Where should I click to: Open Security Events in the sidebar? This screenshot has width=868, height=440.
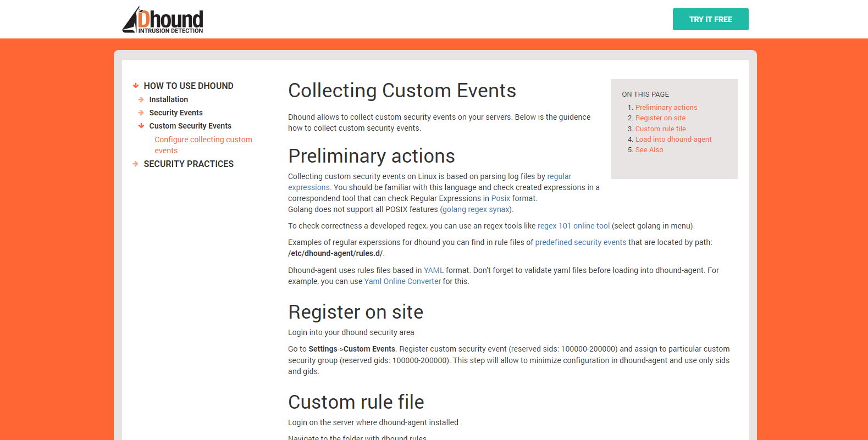176,113
